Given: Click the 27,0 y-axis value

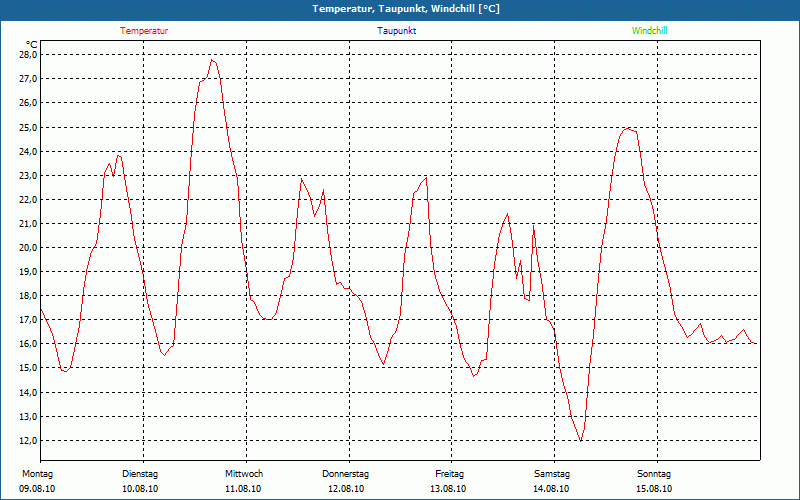Looking at the screenshot, I should coord(28,79).
